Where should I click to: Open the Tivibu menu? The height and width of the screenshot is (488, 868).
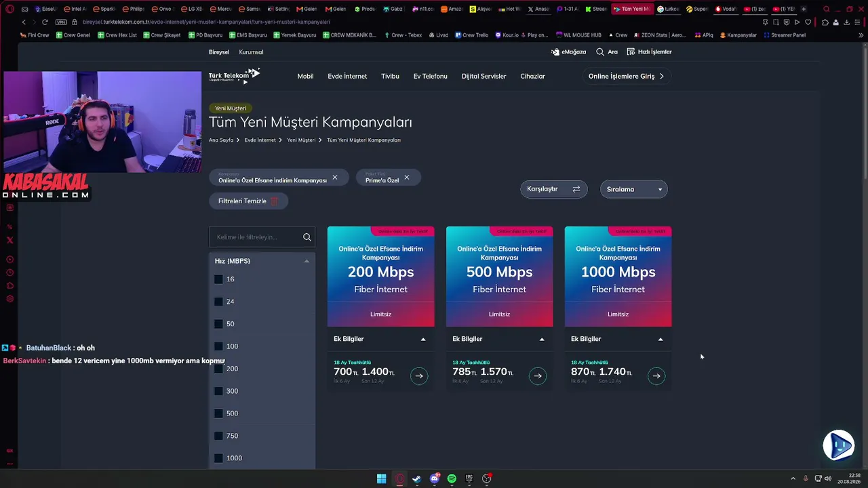pyautogui.click(x=390, y=76)
